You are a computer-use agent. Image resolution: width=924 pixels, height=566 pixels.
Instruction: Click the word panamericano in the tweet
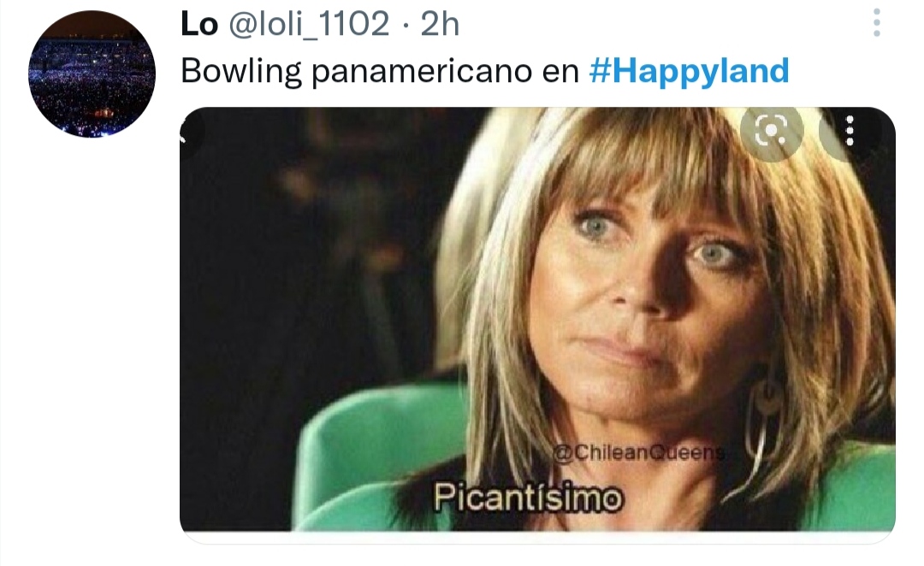(422, 71)
